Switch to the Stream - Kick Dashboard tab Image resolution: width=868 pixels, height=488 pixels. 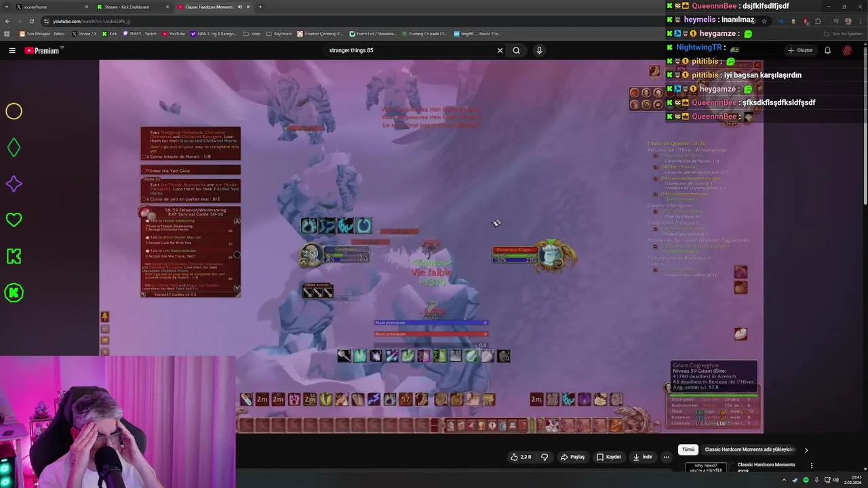click(x=133, y=7)
